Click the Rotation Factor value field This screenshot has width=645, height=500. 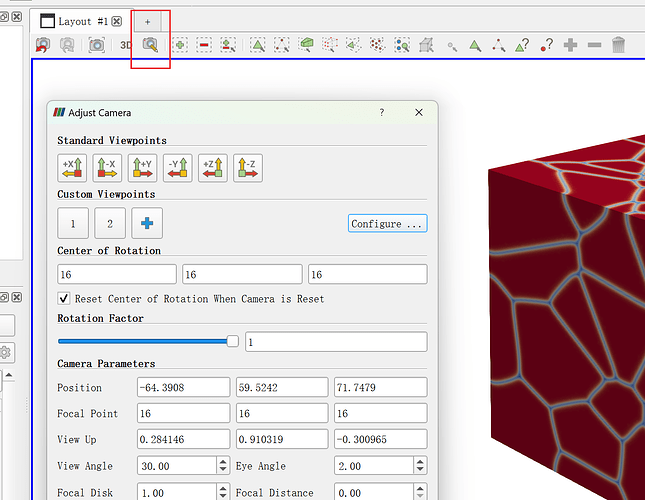click(336, 342)
